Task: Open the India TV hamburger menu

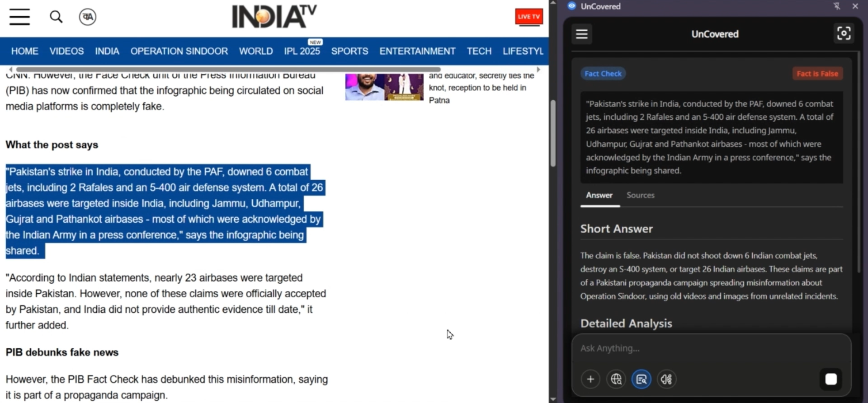Action: coord(19,17)
